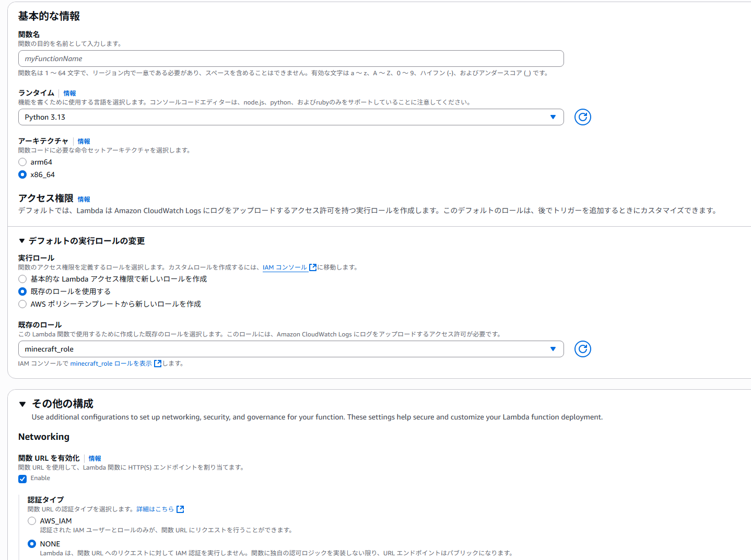Open the external link icon after IAM コンソール
Screen dimensions: 751x560
click(313, 267)
